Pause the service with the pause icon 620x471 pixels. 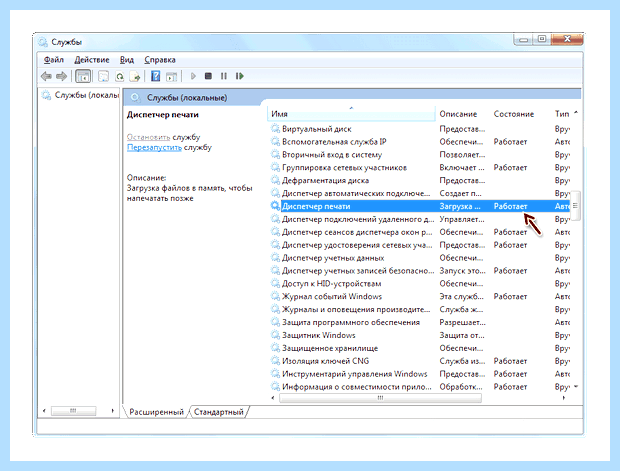(x=224, y=76)
